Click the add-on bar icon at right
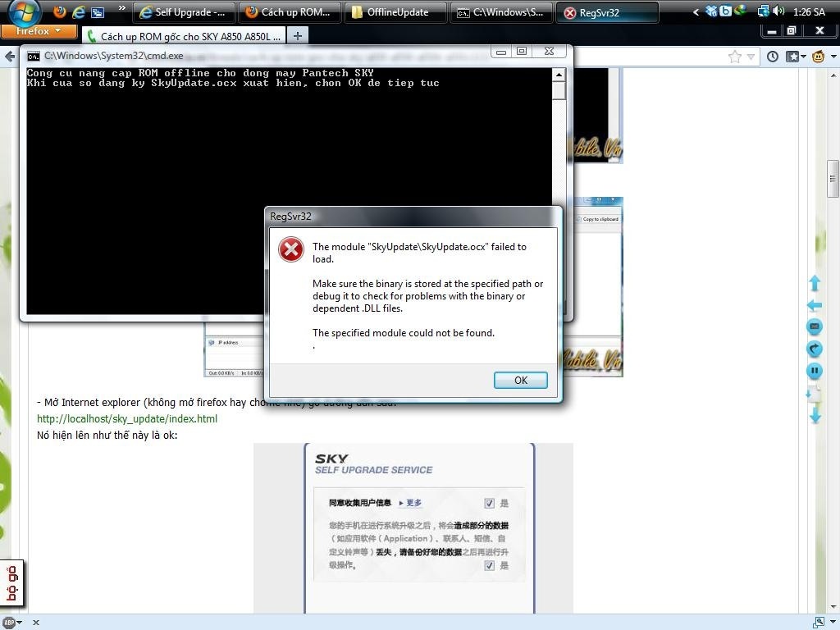Viewport: 840px width, 630px height. point(818,623)
